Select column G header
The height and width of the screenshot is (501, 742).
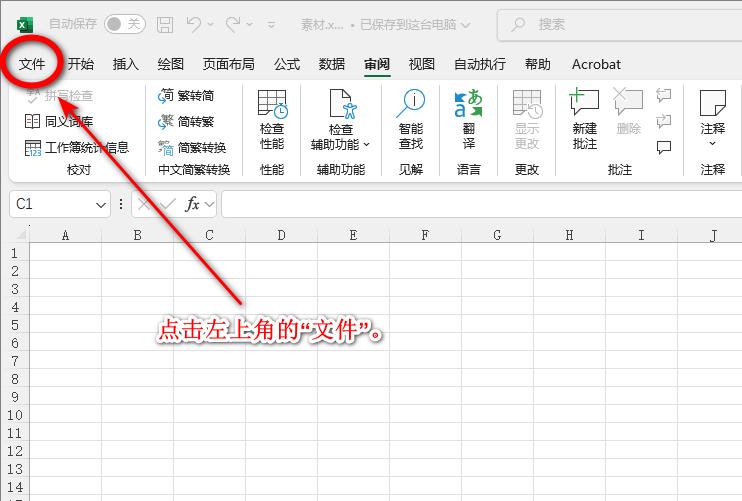tap(497, 235)
